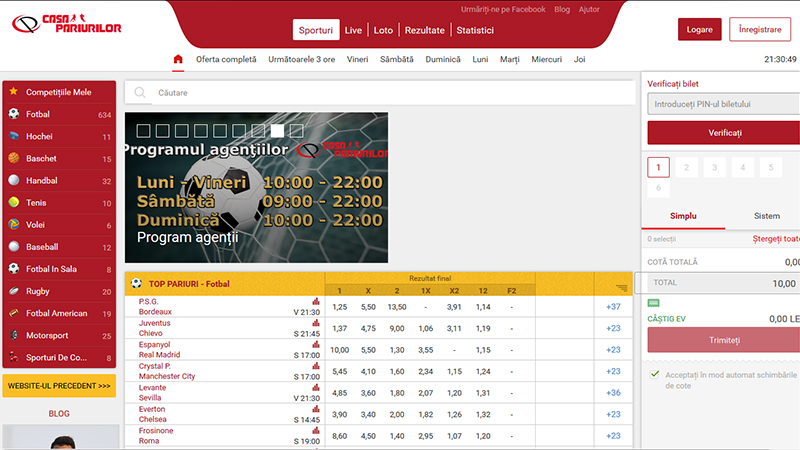This screenshot has height=450, width=800.
Task: Expand +23 bets for Espanyol Real Madrid
Action: [x=613, y=349]
